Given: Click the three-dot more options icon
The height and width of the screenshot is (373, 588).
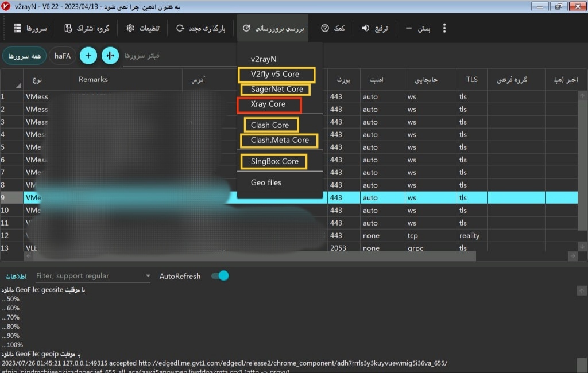Looking at the screenshot, I should (x=444, y=28).
